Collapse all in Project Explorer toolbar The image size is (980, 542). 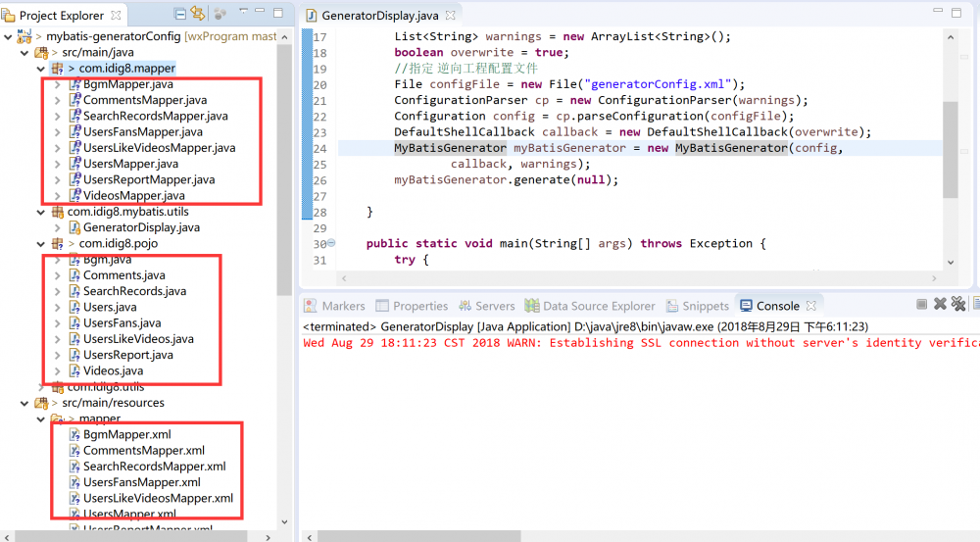pos(179,13)
